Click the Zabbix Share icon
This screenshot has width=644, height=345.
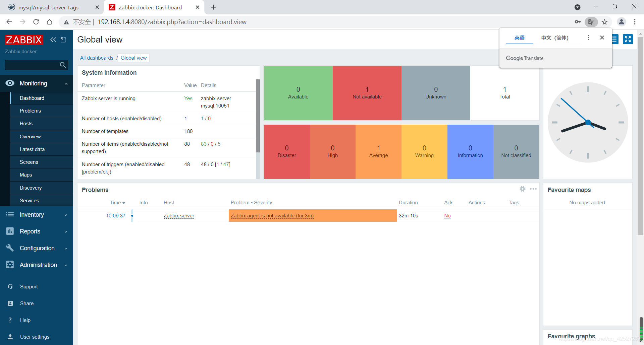tap(10, 303)
